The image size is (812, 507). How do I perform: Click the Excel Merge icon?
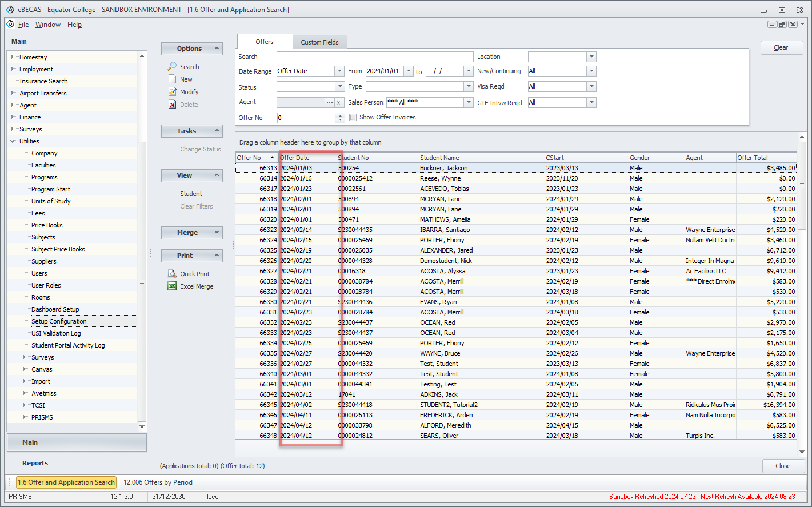point(172,286)
